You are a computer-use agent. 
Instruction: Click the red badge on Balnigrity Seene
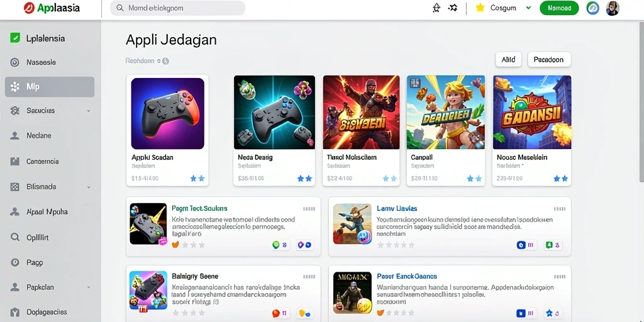click(x=281, y=313)
